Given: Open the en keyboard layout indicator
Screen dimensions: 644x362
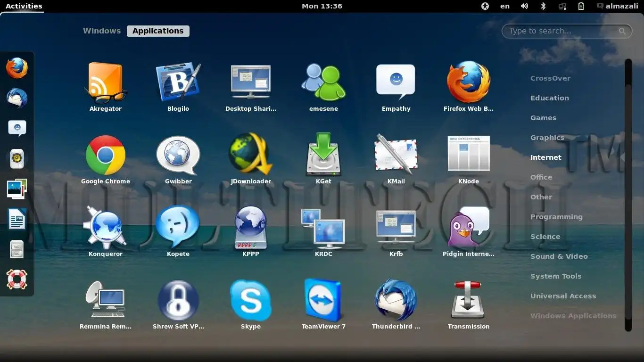Looking at the screenshot, I should tap(505, 6).
